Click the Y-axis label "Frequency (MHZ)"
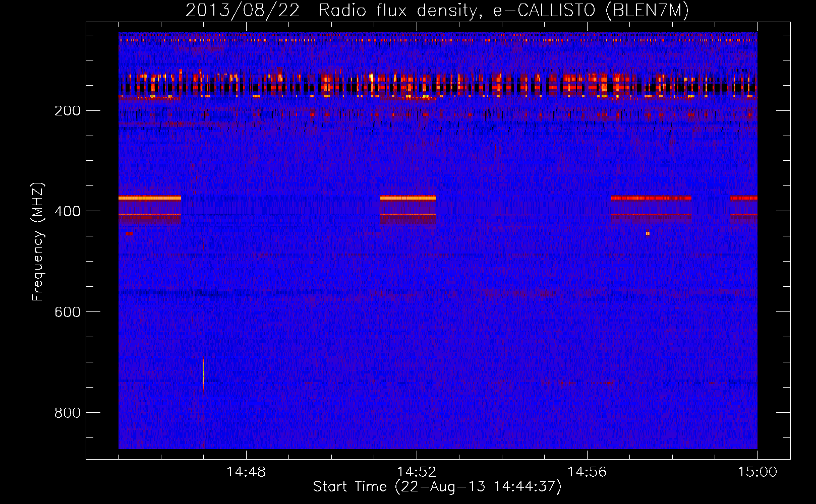816x504 pixels. [x=38, y=242]
